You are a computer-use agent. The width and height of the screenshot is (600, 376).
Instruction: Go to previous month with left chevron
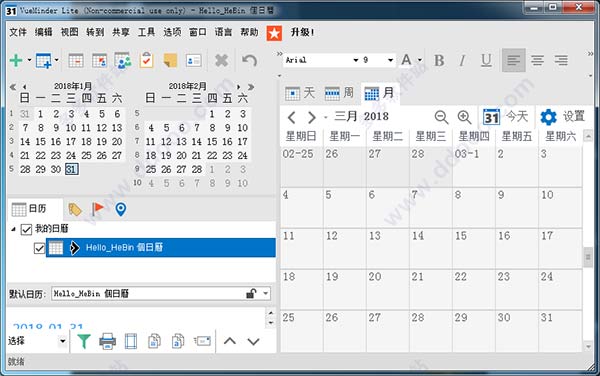click(291, 117)
